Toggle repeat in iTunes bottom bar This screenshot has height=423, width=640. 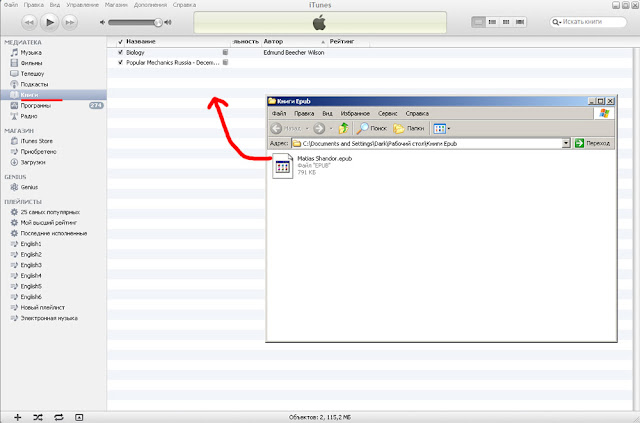click(59, 417)
